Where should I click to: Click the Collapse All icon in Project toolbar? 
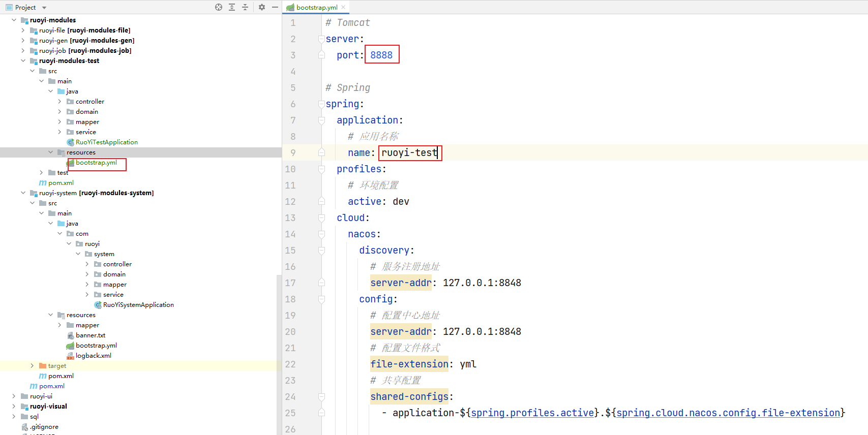[245, 7]
